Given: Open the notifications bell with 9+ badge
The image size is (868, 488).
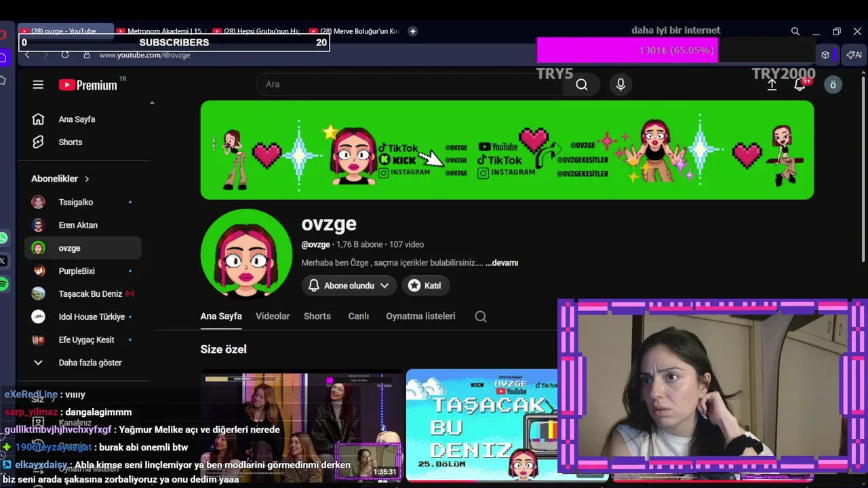Looking at the screenshot, I should (x=800, y=84).
